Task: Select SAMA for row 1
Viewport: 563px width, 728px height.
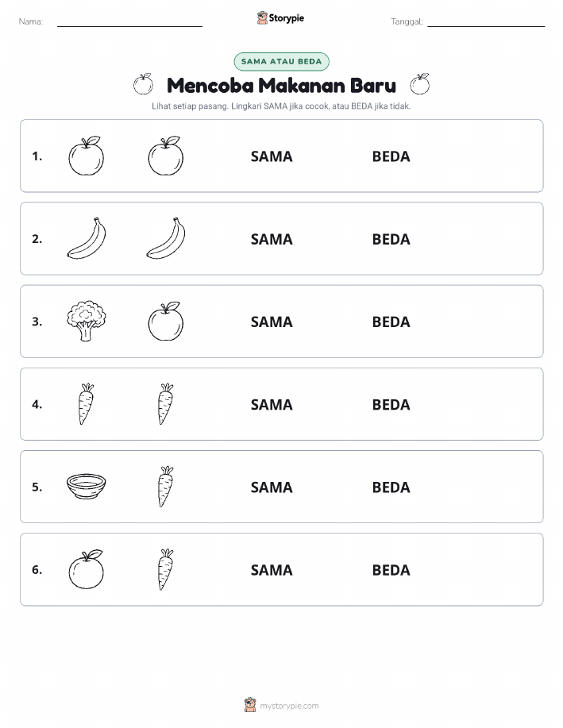Action: (272, 156)
